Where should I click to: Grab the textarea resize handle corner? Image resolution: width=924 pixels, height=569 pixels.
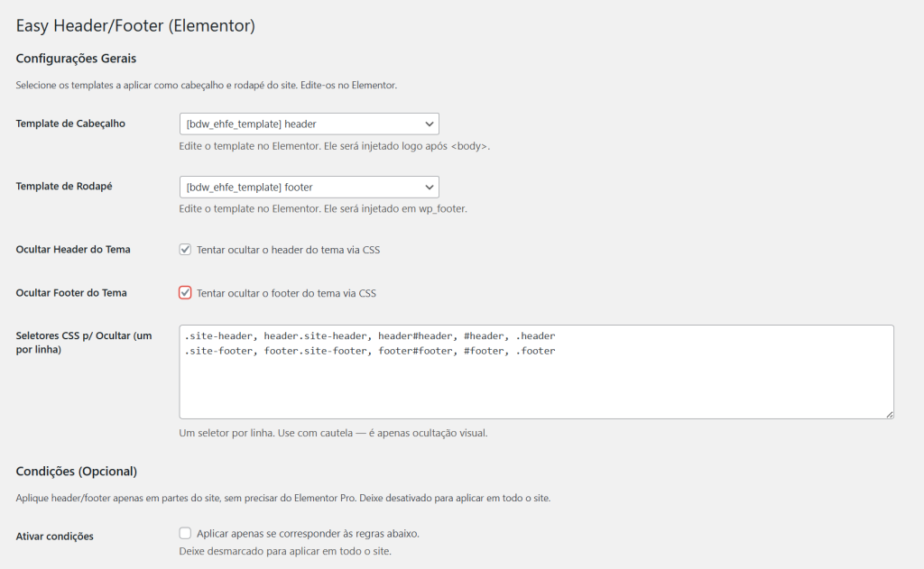point(889,415)
